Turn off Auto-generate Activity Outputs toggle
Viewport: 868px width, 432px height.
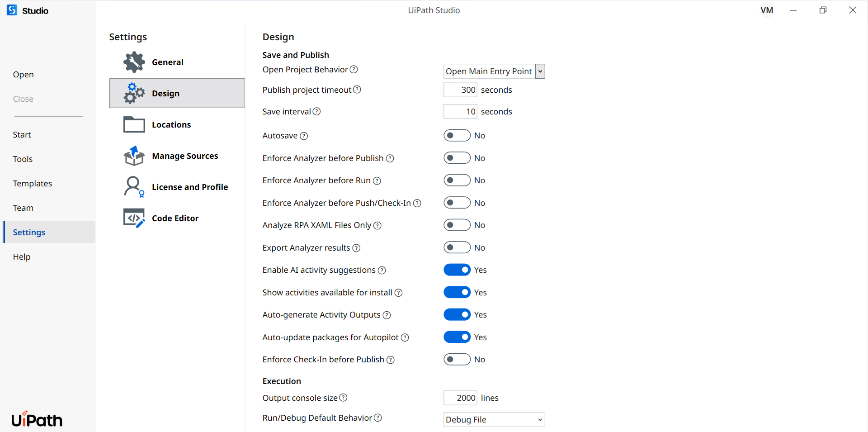[457, 315]
